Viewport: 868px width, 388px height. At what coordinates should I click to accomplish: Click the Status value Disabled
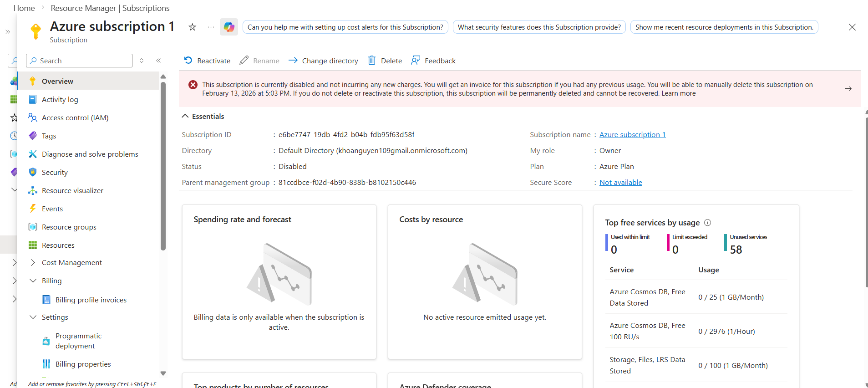(293, 166)
